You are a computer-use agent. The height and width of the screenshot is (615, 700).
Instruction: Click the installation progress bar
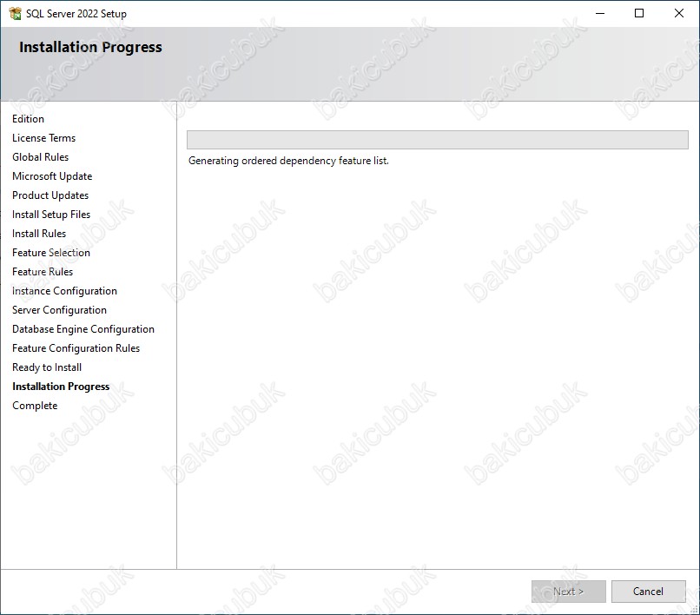tap(438, 140)
